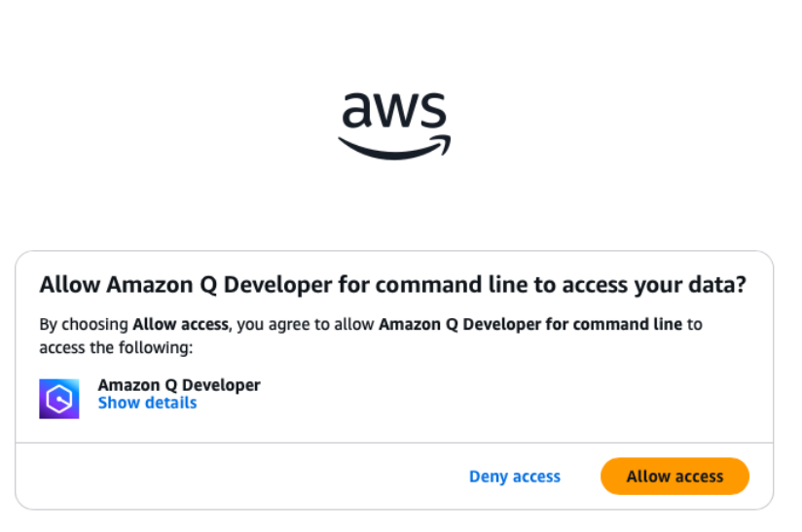Click the Amazon Q Developer hexagon icon
802x532 pixels.
coord(59,399)
